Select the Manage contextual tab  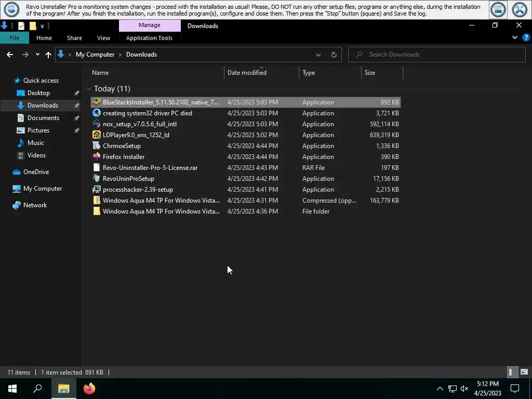150,25
